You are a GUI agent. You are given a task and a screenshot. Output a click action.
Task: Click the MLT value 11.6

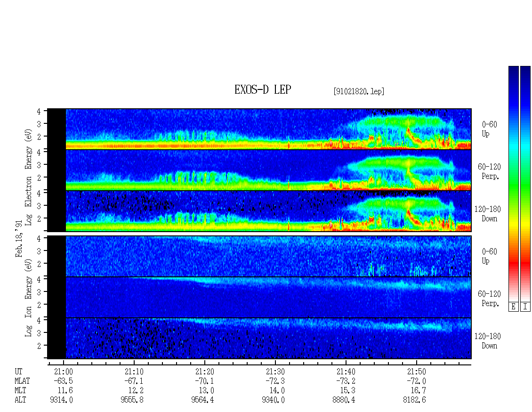pos(65,391)
